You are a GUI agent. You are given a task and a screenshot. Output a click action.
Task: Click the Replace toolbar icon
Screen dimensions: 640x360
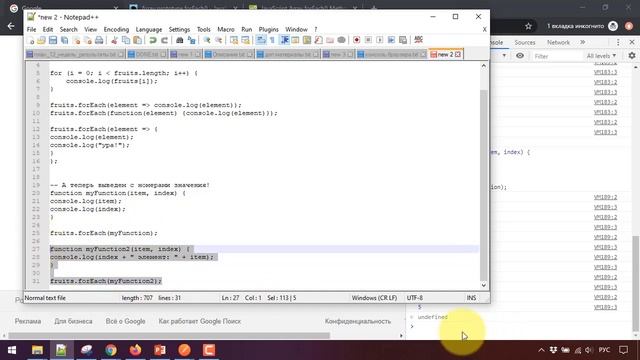click(191, 40)
